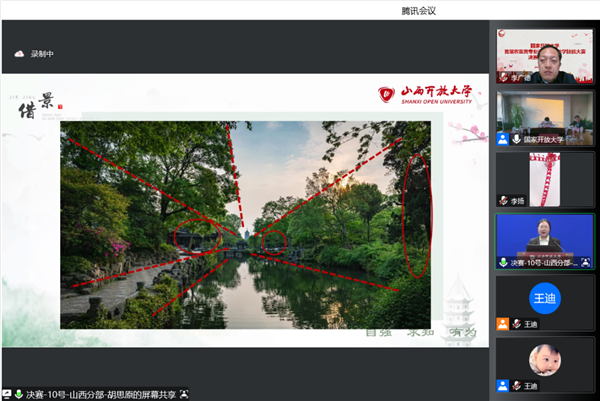Click the 决赛-10号 screen sharing label at bottom
Screen dimensions: 600x401
[100, 393]
